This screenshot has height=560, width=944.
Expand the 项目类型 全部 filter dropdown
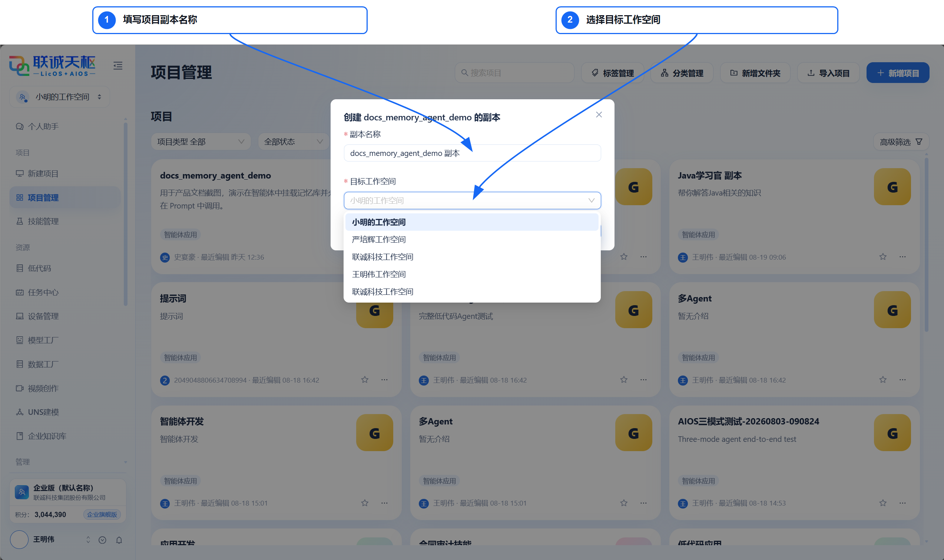tap(201, 142)
